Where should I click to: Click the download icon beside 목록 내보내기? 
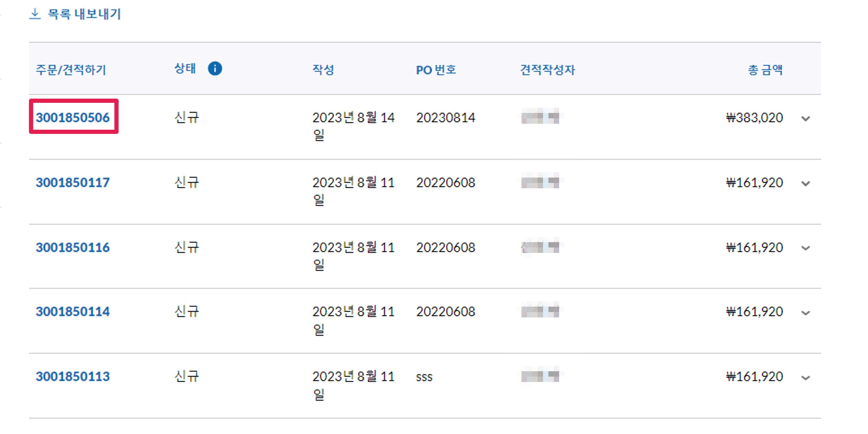(35, 14)
